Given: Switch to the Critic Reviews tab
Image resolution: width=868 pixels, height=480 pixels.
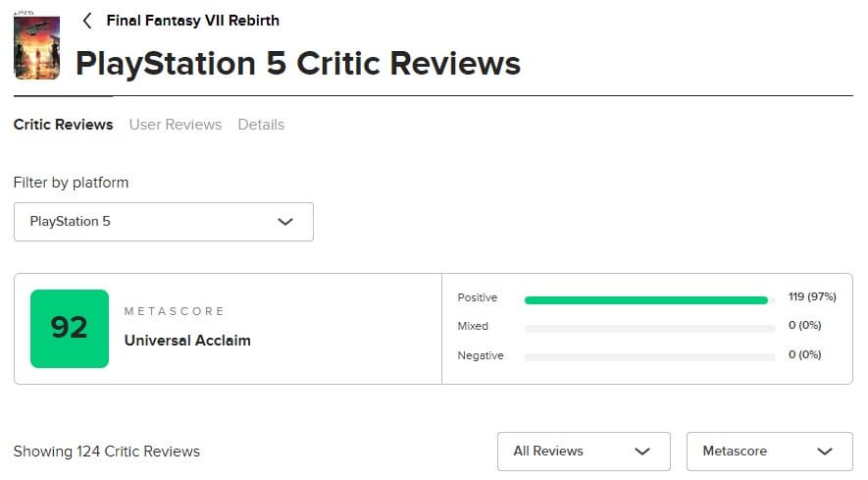Looking at the screenshot, I should (x=63, y=125).
